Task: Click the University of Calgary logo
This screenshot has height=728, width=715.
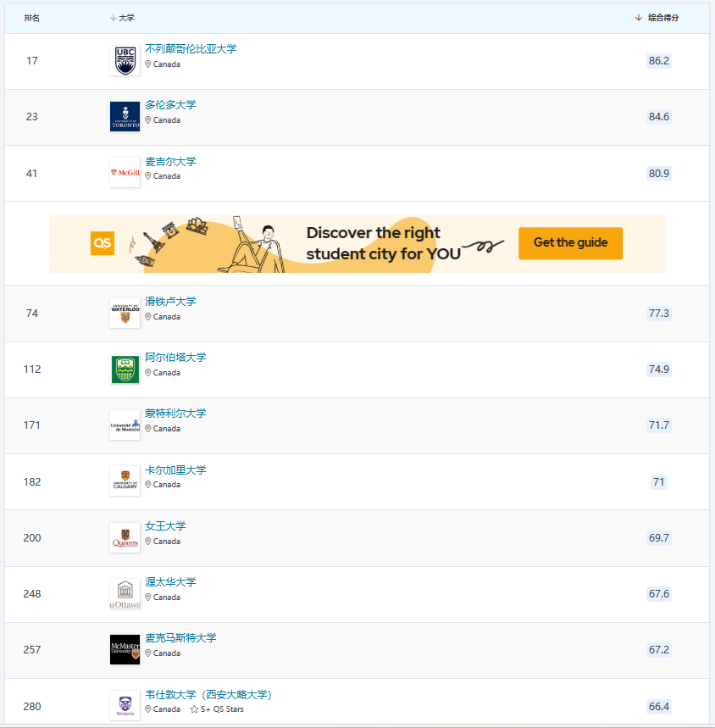Action: (x=125, y=481)
